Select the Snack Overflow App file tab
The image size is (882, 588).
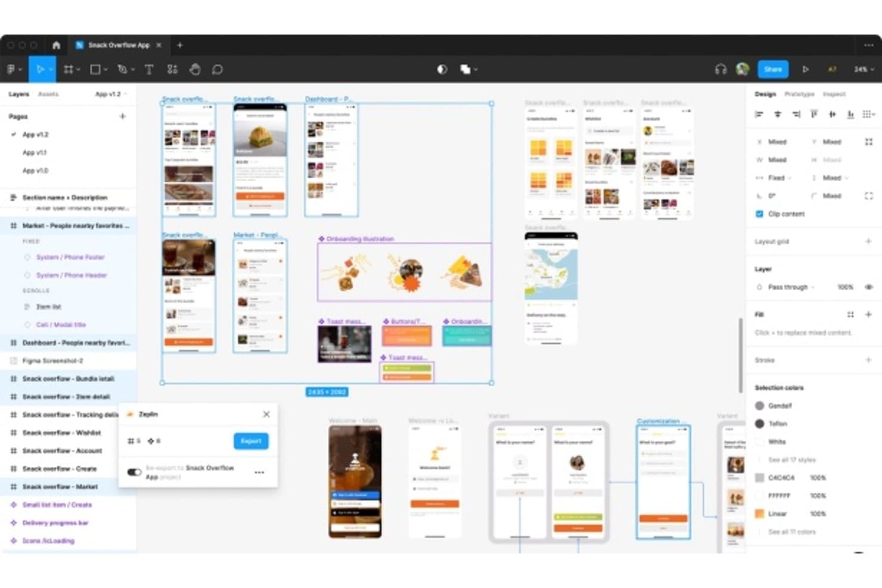(x=119, y=45)
